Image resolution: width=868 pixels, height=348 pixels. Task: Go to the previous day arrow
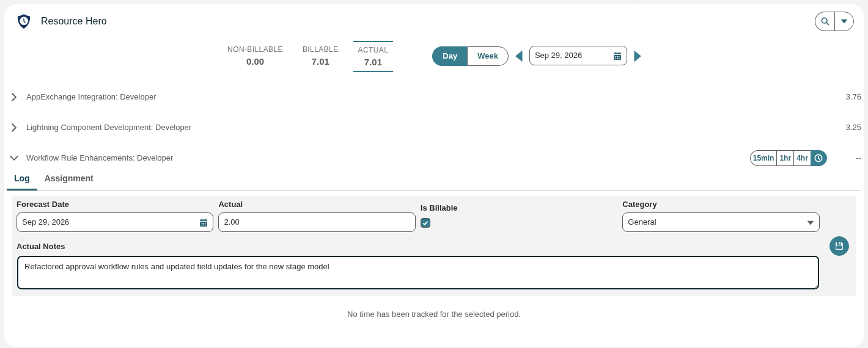pyautogui.click(x=519, y=56)
